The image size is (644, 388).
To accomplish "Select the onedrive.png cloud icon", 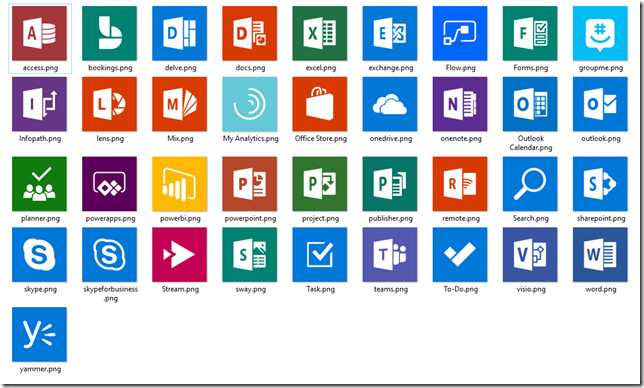I will [390, 104].
